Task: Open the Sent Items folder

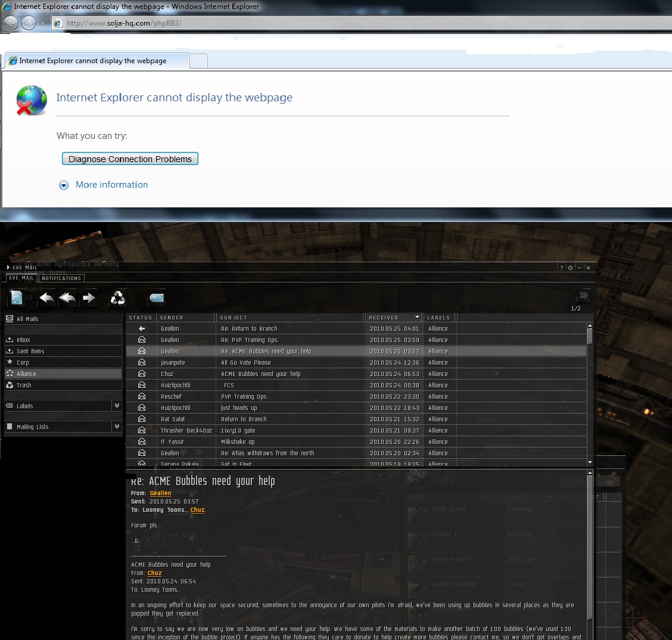Action: point(63,351)
